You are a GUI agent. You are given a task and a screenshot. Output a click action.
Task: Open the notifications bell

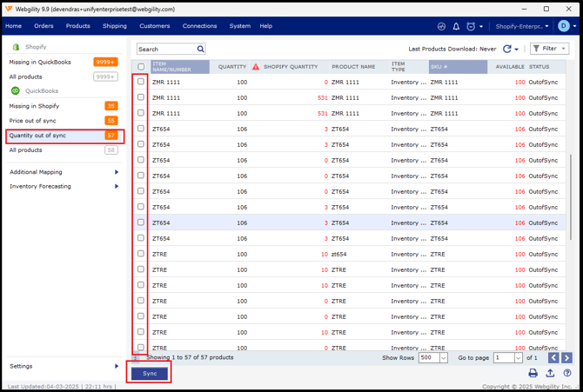(x=456, y=26)
